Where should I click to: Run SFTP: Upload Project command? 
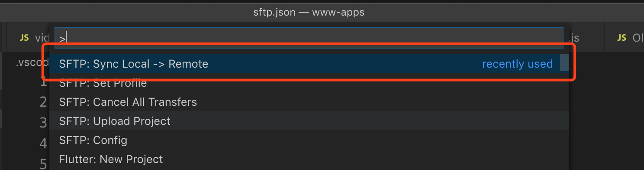click(309, 121)
